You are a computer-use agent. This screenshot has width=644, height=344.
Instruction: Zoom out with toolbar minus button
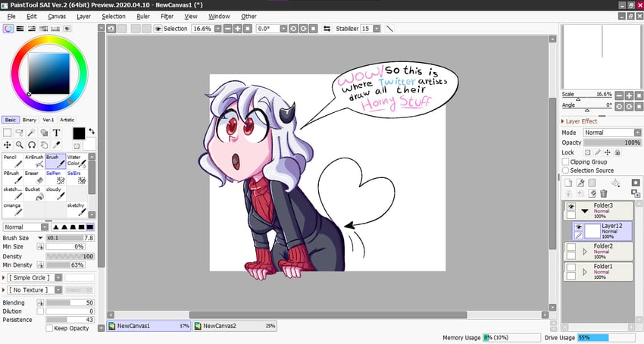point(227,28)
